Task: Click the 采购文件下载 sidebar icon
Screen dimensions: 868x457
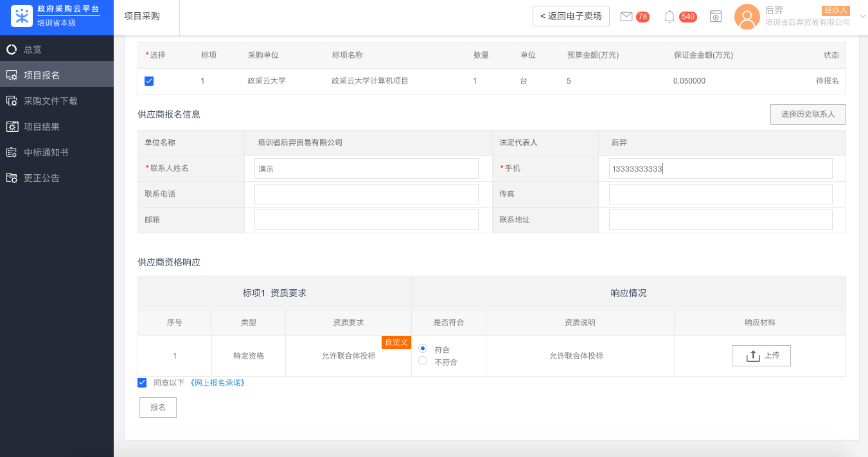Action: 11,101
